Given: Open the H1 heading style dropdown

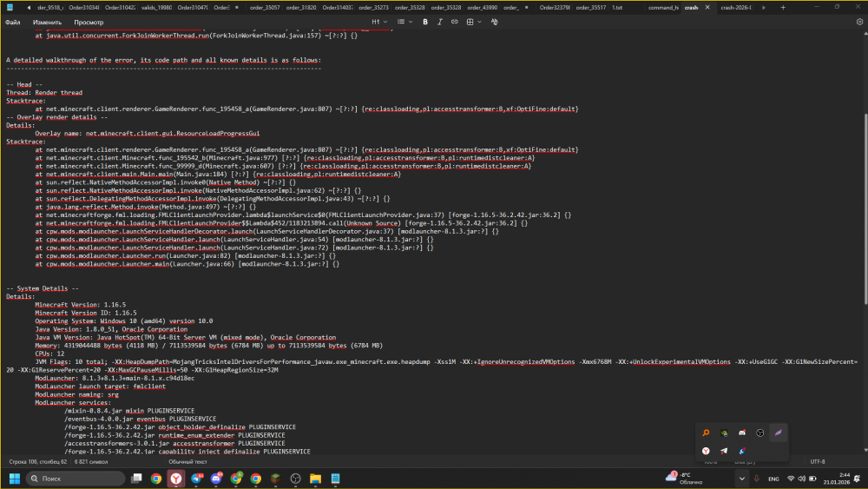Looking at the screenshot, I should click(379, 23).
